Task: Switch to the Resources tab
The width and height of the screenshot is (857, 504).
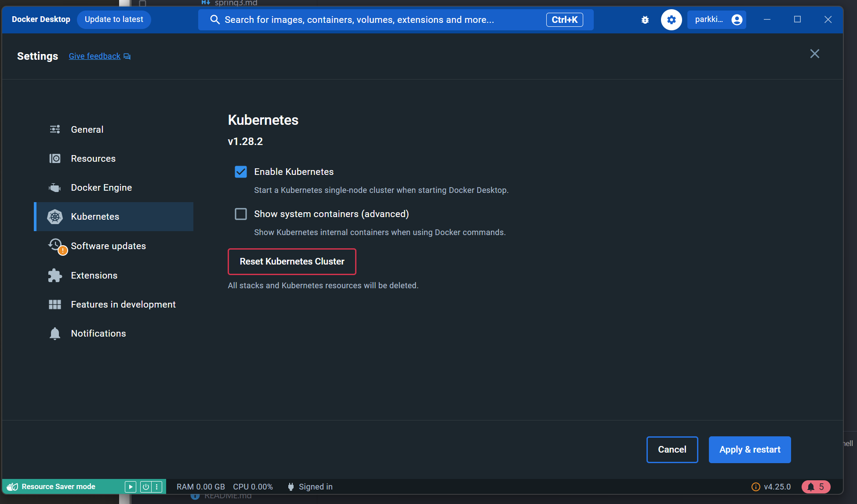Action: tap(114, 158)
